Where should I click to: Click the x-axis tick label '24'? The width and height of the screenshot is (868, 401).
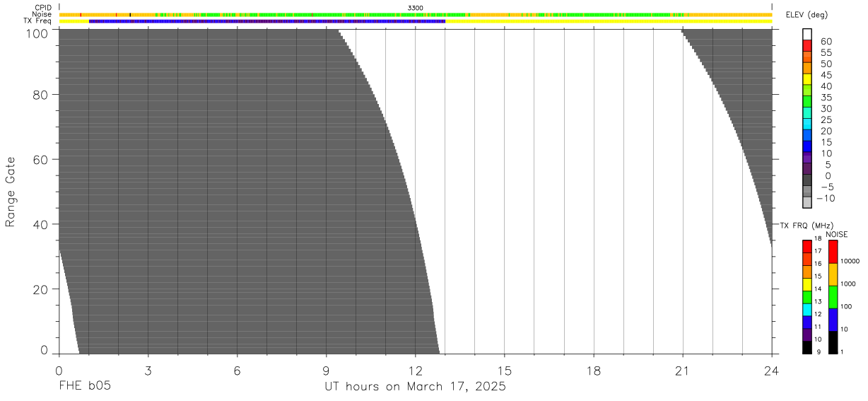(x=772, y=371)
